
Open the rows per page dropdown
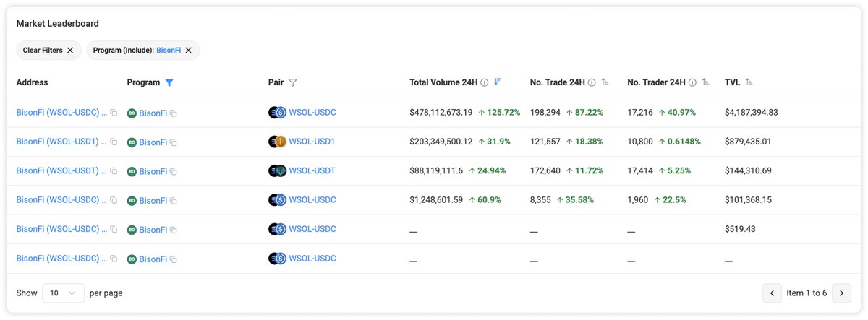(x=62, y=293)
